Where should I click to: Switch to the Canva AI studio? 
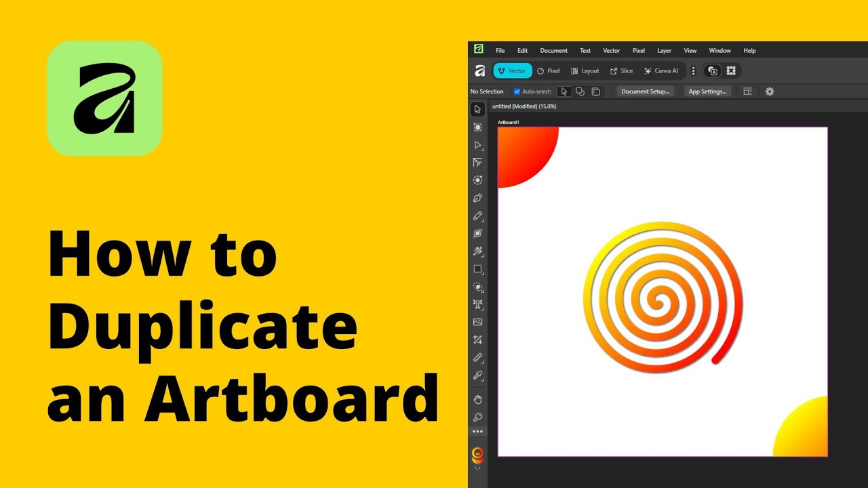pos(660,70)
